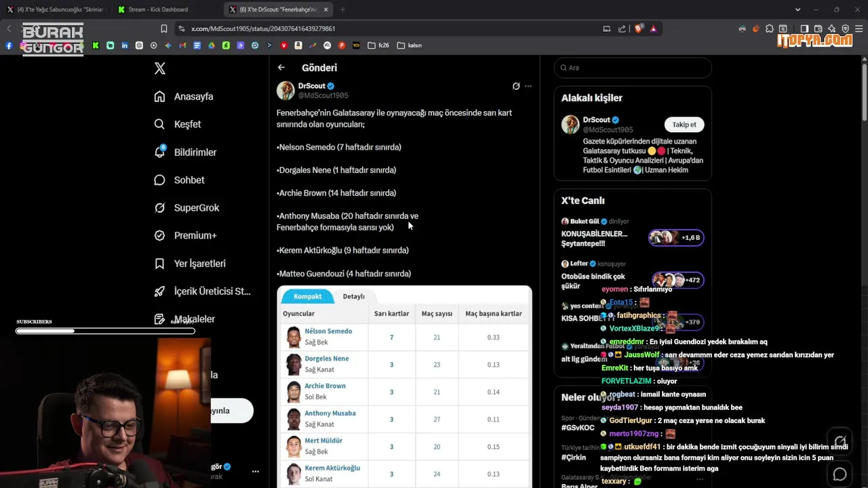Open the Gmail bookmark icon
Image resolution: width=868 pixels, height=488 pixels.
pos(182,45)
